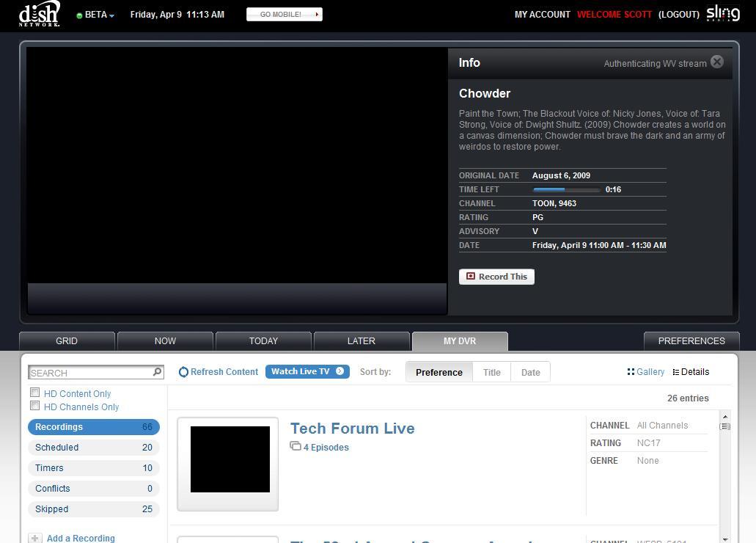The width and height of the screenshot is (756, 543).
Task: Click the "All Channels" channel value
Action: [x=662, y=426]
